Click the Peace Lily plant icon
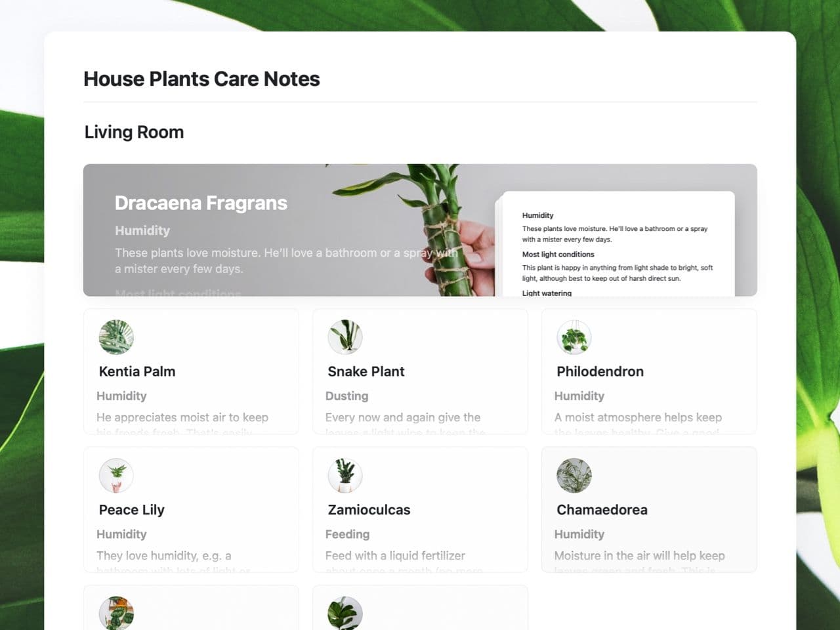 116,476
